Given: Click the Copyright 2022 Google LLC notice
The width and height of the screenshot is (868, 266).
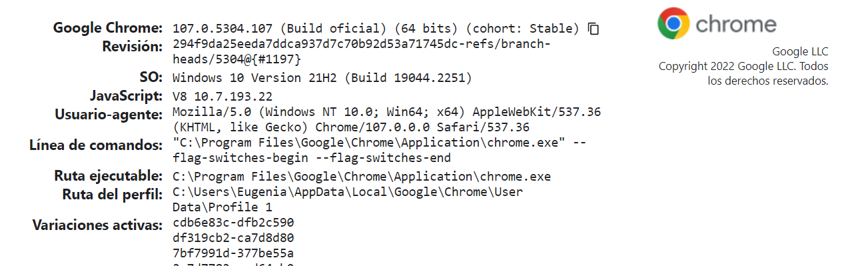Looking at the screenshot, I should tap(743, 73).
